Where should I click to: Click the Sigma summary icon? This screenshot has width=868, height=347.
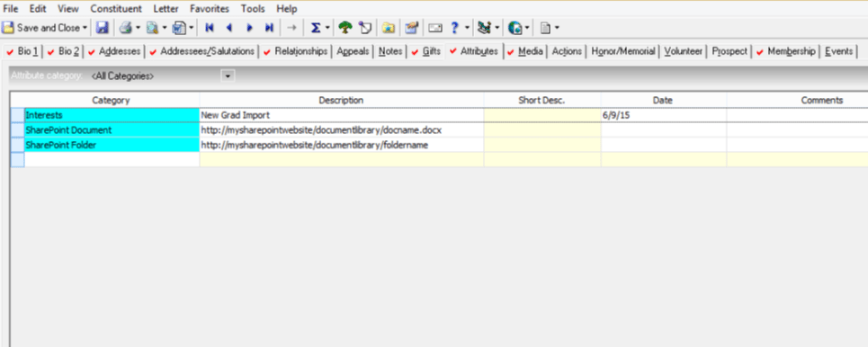[316, 28]
